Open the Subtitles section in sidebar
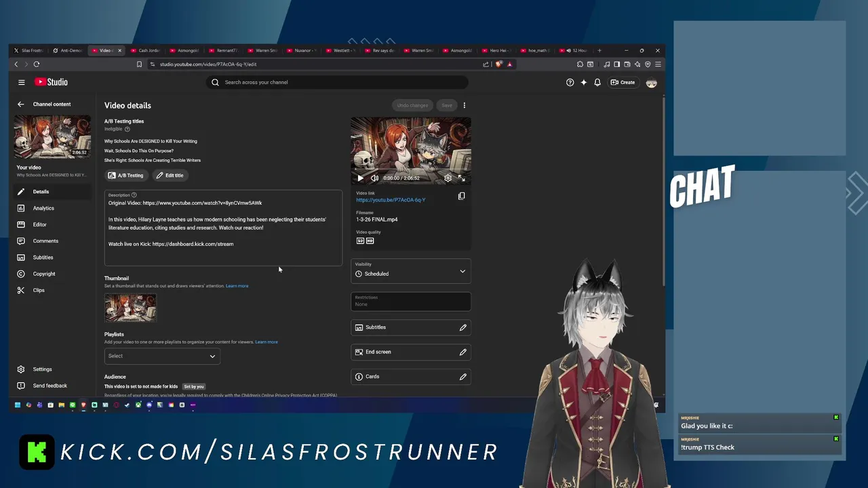Screen dimensions: 868x488 coord(52,258)
